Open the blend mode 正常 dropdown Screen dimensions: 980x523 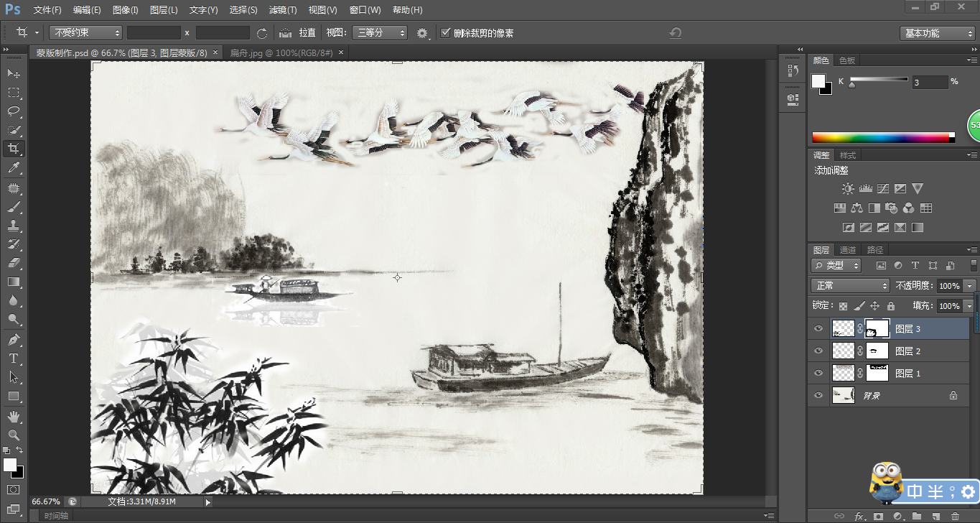tap(851, 285)
